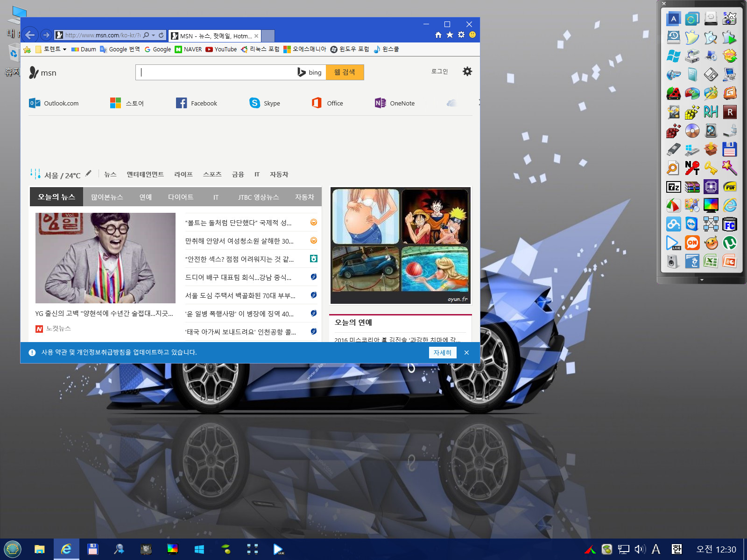The width and height of the screenshot is (747, 560).
Task: Open the YouTube favorites bar link
Action: (x=221, y=49)
